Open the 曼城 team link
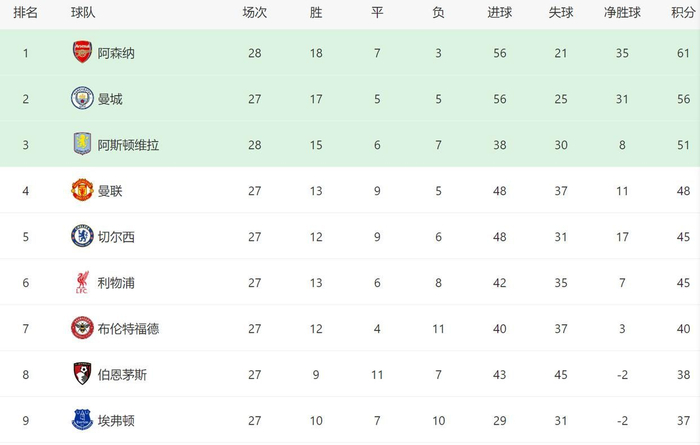The image size is (700, 445). tap(109, 98)
